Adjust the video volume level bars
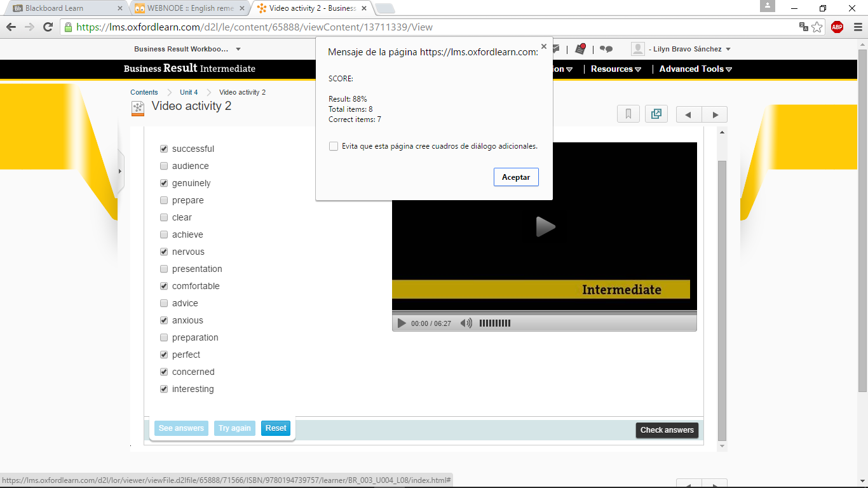Viewport: 868px width, 488px height. tap(494, 323)
